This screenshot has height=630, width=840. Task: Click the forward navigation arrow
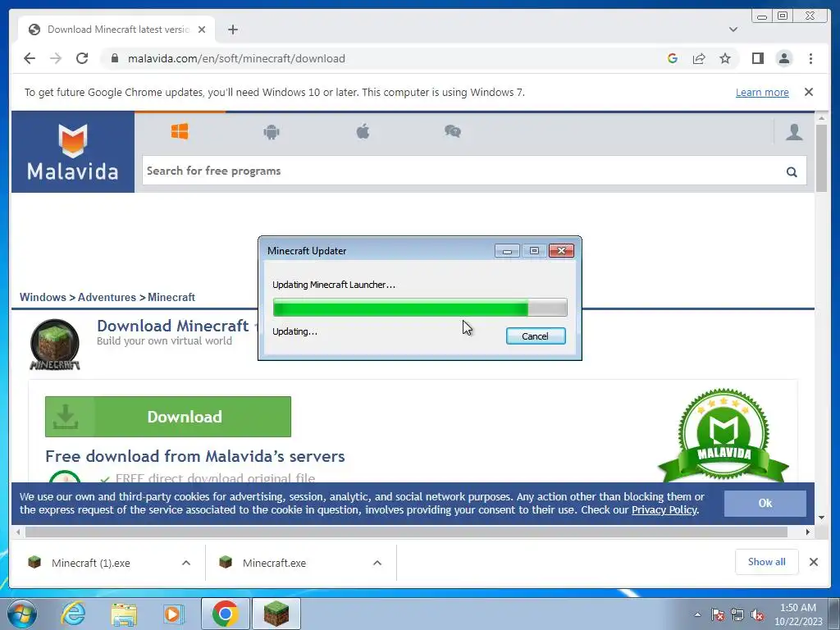(x=56, y=58)
